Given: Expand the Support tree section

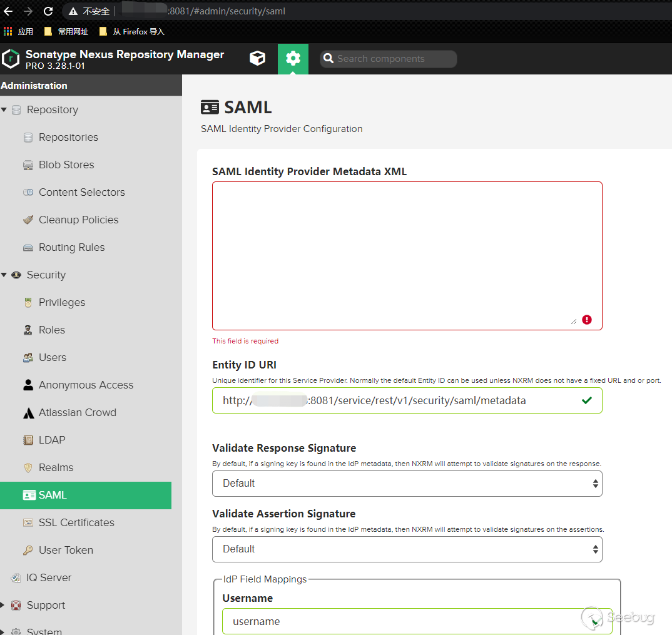Looking at the screenshot, I should [3, 605].
